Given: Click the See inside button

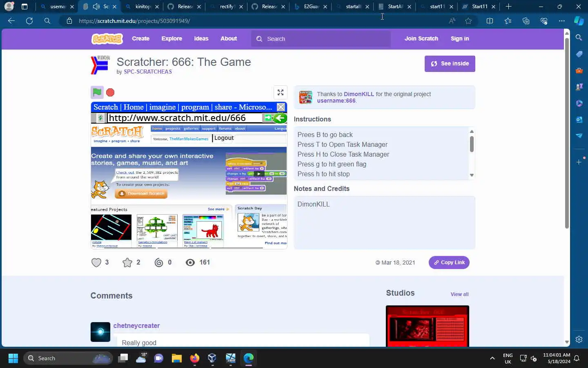Looking at the screenshot, I should click(450, 64).
